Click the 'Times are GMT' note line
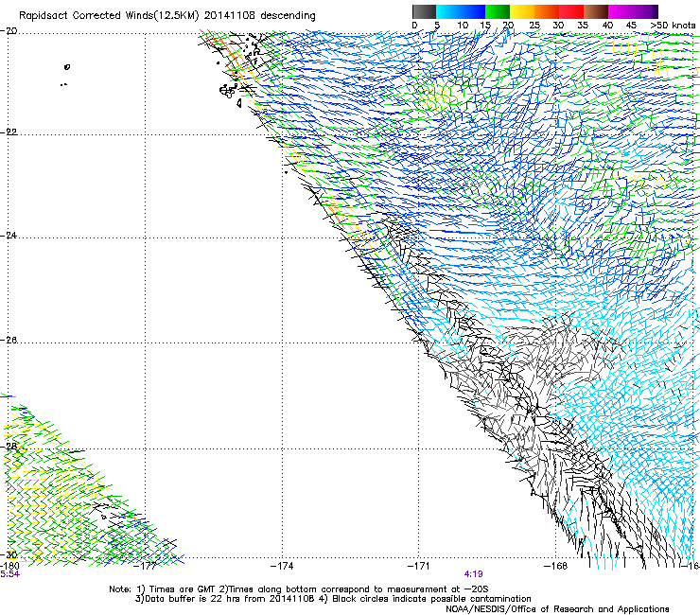This screenshot has height=615, width=700. point(299,589)
